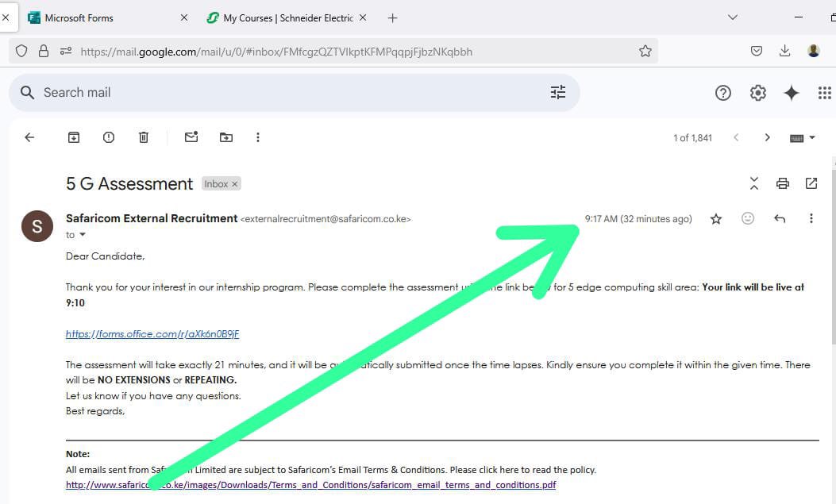Screen dimensions: 836x504
Task: Open Gmail settings gear
Action: (x=758, y=93)
